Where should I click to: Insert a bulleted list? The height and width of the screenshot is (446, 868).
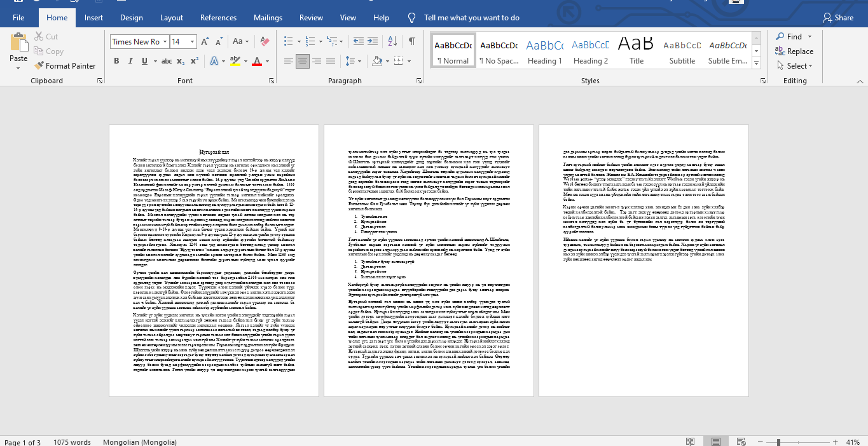coord(289,42)
